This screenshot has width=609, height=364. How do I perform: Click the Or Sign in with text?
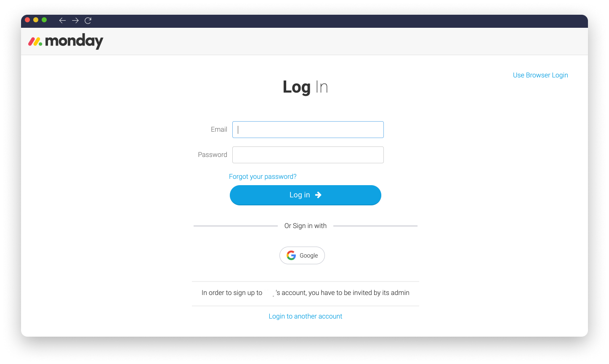click(306, 226)
